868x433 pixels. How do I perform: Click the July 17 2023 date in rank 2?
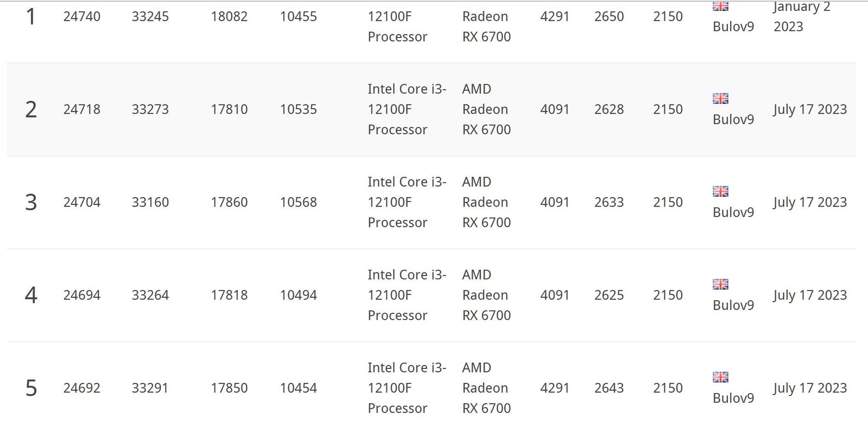tap(810, 109)
